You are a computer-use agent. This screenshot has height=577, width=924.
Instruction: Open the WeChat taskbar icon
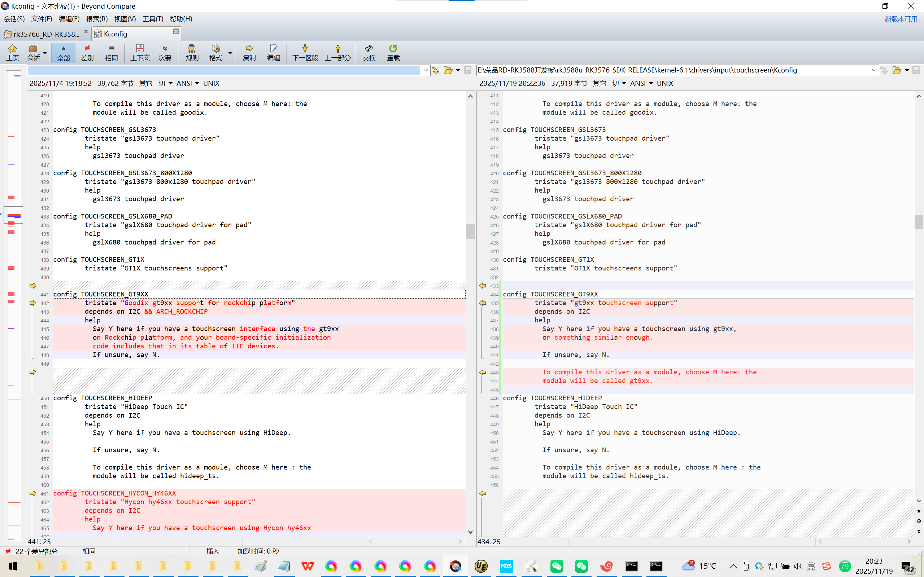[556, 566]
